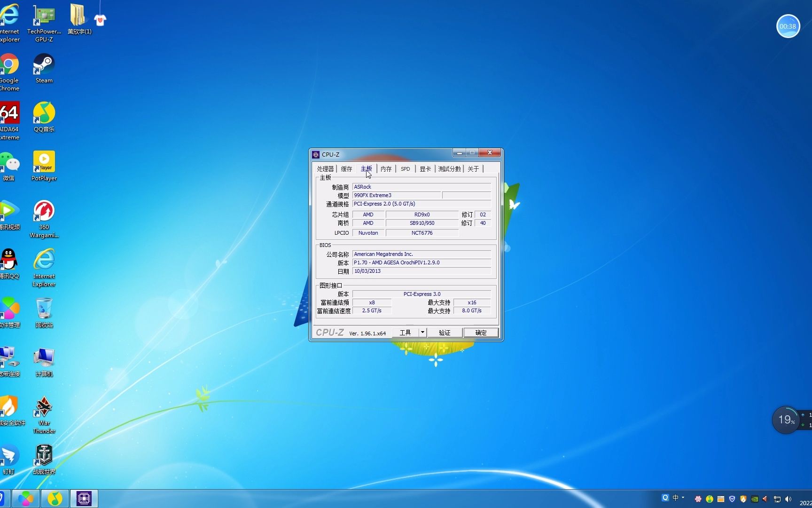
Task: Click the 工具 button
Action: pos(405,333)
